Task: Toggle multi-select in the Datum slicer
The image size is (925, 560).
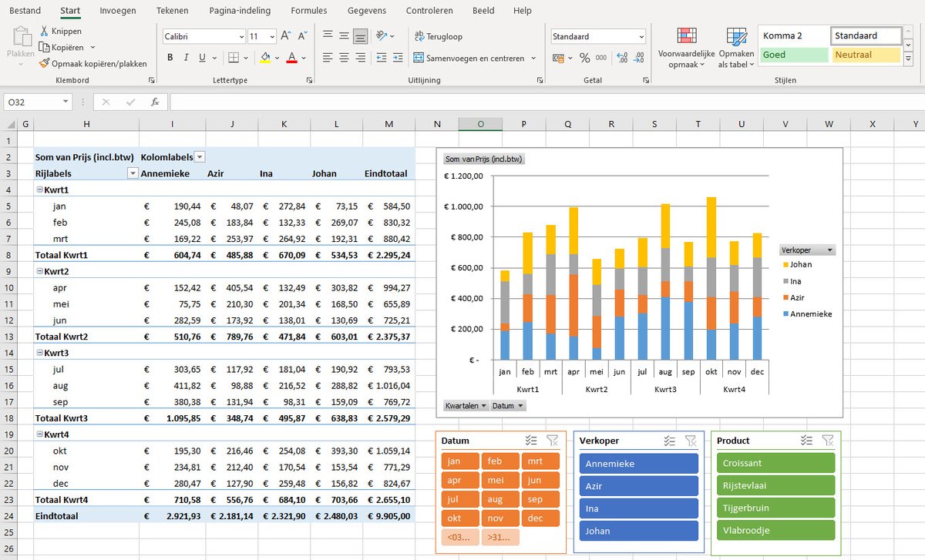Action: [531, 441]
